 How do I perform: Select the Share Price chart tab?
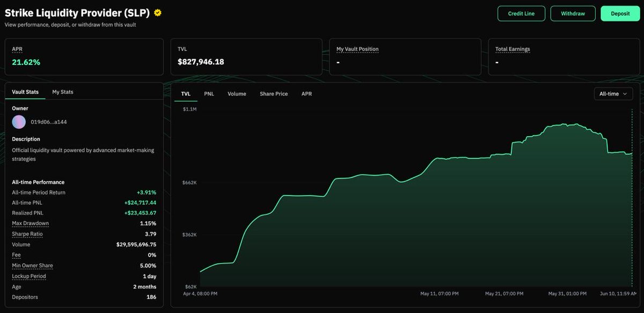pyautogui.click(x=274, y=94)
